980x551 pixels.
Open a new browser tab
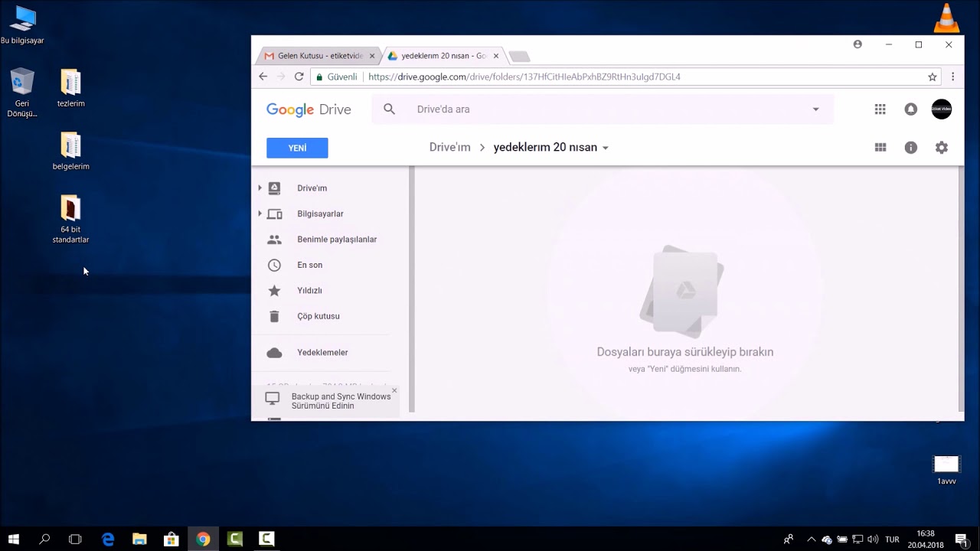[x=519, y=57]
